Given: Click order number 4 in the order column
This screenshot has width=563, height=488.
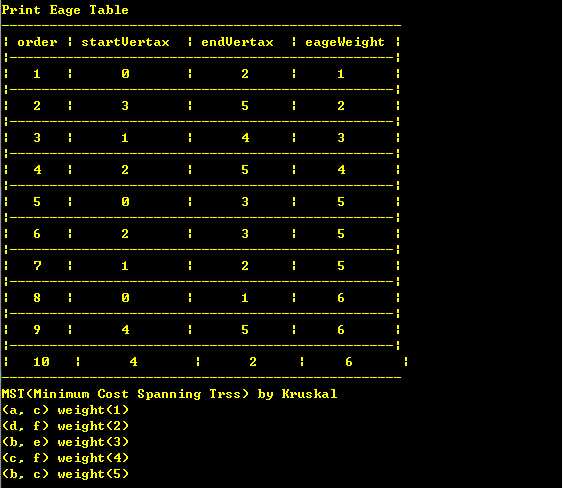Looking at the screenshot, I should pos(37,170).
